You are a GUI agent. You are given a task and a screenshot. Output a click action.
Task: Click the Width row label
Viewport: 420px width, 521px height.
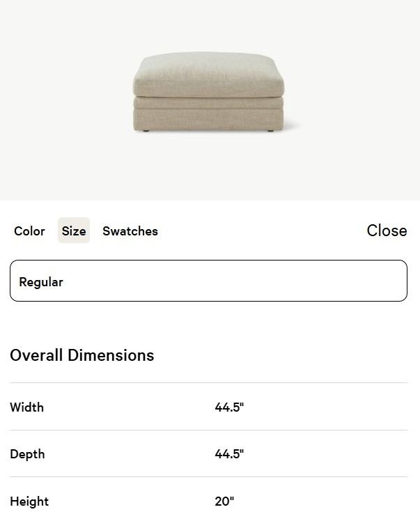coord(27,407)
